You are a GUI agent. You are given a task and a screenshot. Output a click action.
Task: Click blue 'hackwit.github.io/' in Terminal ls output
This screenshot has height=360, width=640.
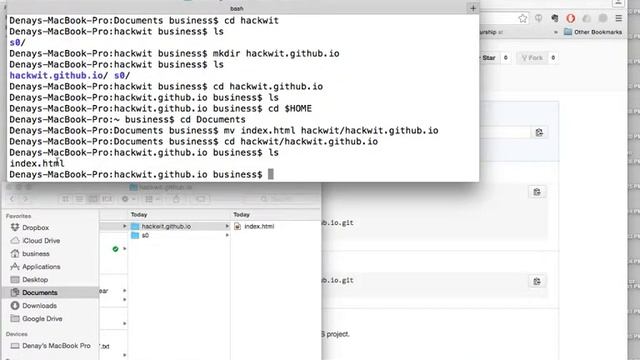(x=58, y=76)
